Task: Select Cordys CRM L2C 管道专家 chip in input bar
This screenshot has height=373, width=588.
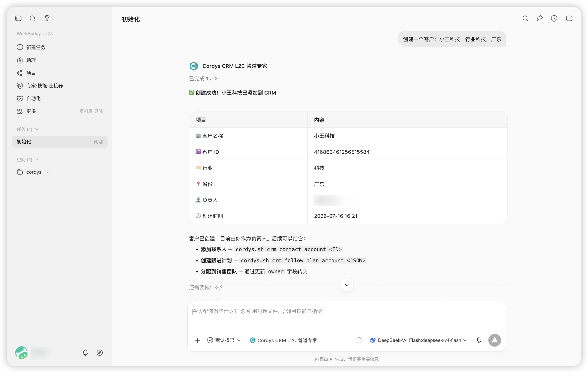Action: pyautogui.click(x=283, y=340)
